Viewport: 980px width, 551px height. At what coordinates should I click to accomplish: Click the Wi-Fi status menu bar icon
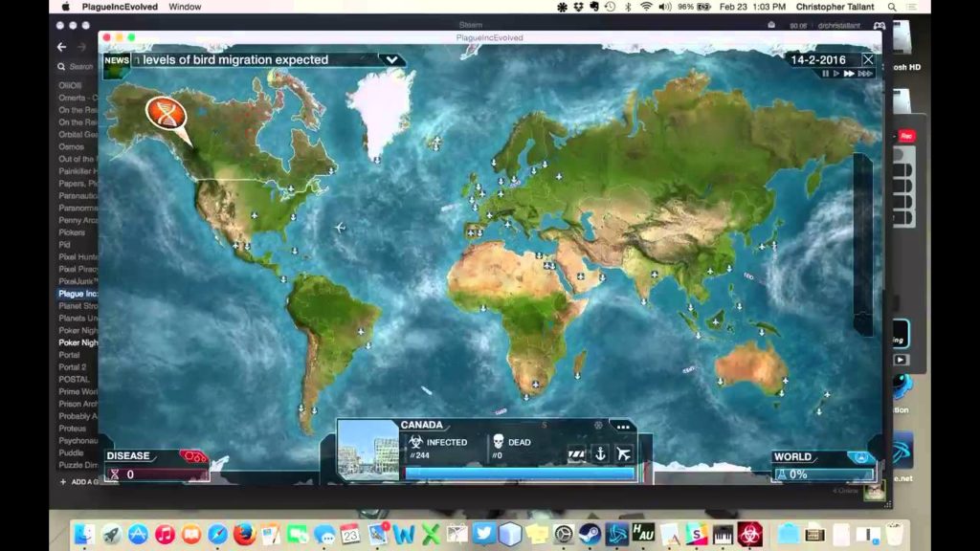(646, 7)
